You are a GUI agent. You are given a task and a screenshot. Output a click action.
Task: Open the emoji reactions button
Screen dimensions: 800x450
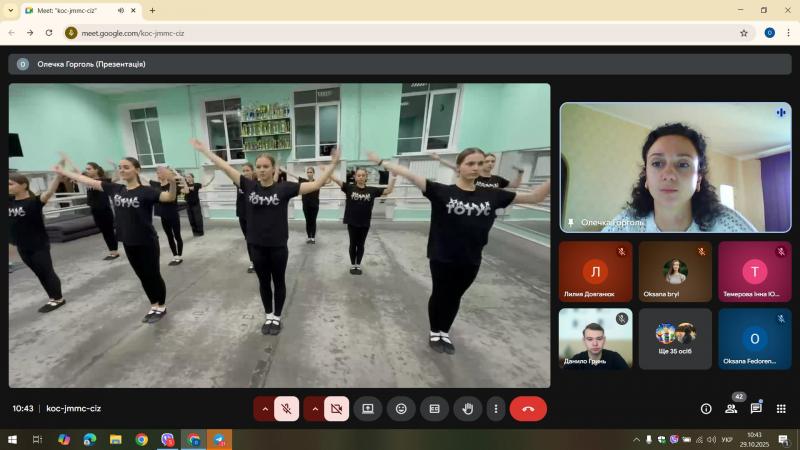click(x=401, y=409)
